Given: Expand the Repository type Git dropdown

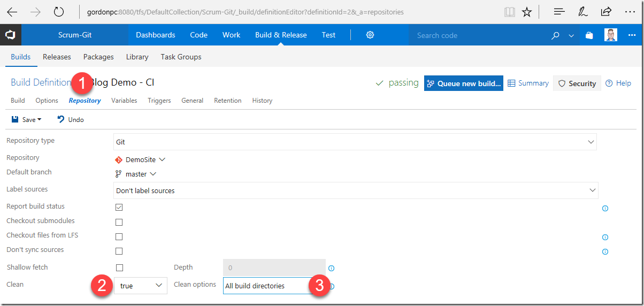Looking at the screenshot, I should (355, 142).
